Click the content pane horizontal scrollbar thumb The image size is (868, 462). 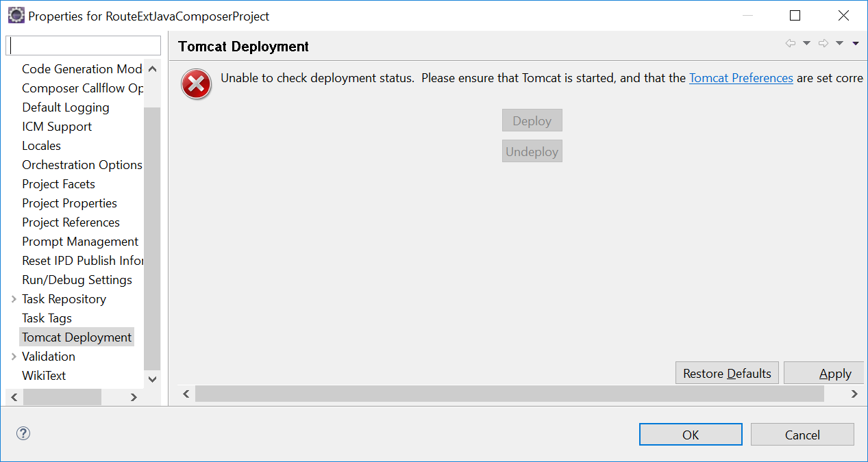pos(509,394)
